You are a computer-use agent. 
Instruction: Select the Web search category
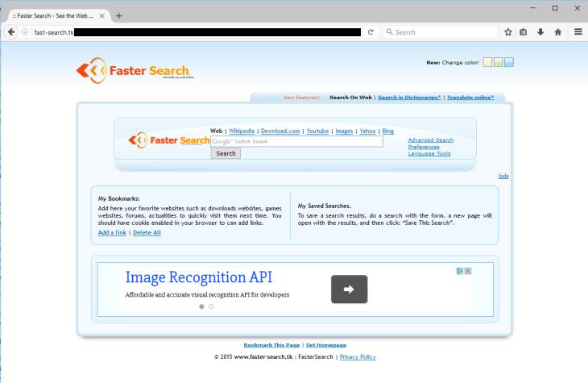(x=217, y=131)
